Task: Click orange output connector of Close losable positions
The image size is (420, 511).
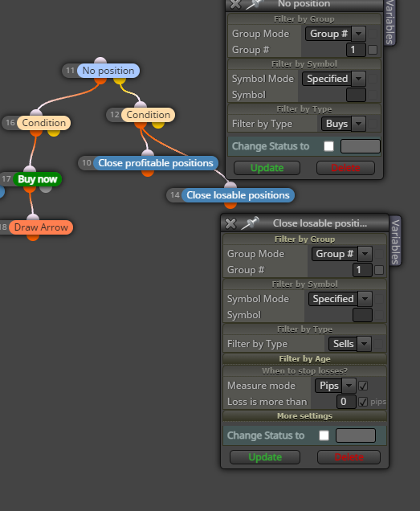Action: (230, 204)
